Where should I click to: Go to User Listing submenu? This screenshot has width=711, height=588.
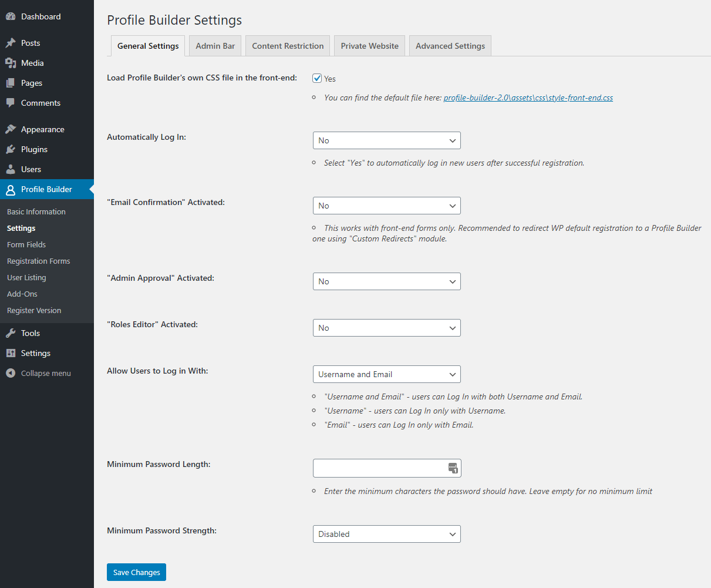click(x=26, y=277)
